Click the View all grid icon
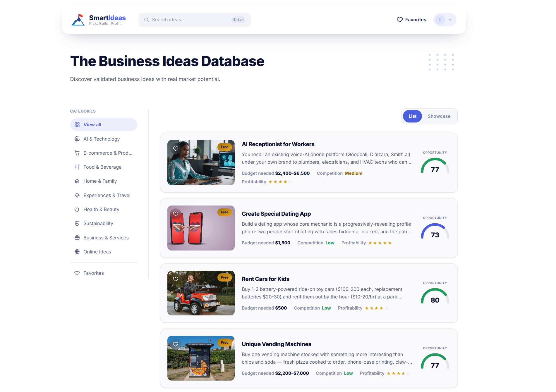Image resolution: width=556 pixels, height=392 pixels. [x=77, y=125]
